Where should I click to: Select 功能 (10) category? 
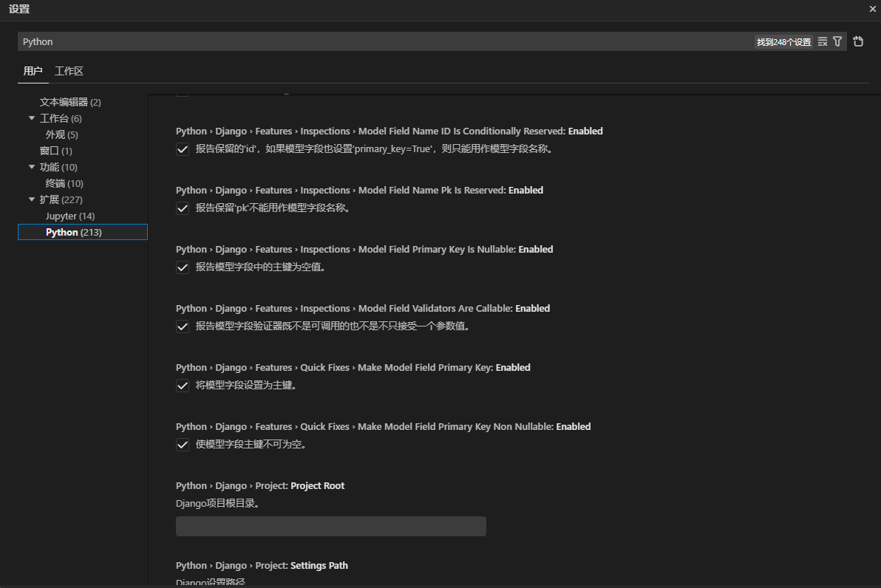pyautogui.click(x=58, y=168)
